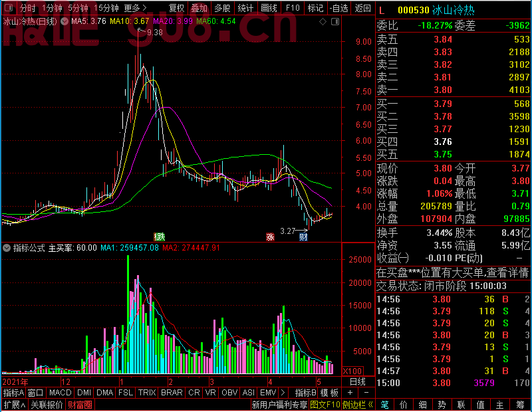The width and height of the screenshot is (532, 412).
Task: Select the VR indicator
Action: (x=211, y=393)
